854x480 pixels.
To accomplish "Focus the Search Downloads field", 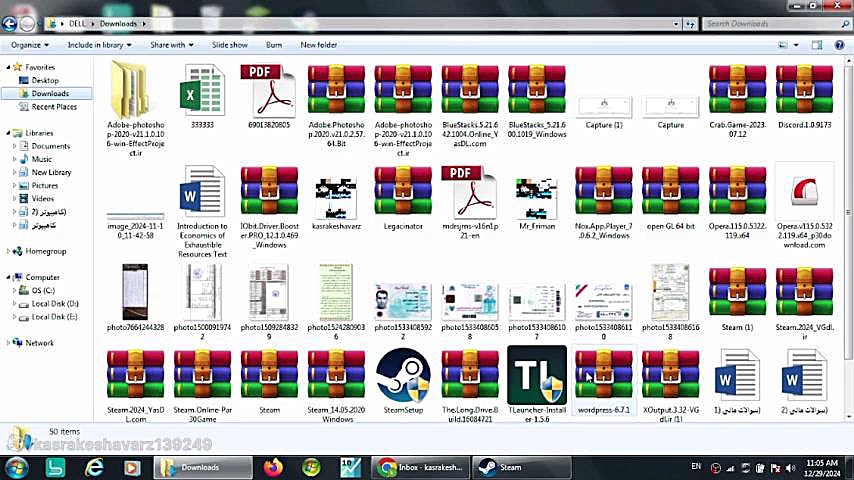I will 776,24.
